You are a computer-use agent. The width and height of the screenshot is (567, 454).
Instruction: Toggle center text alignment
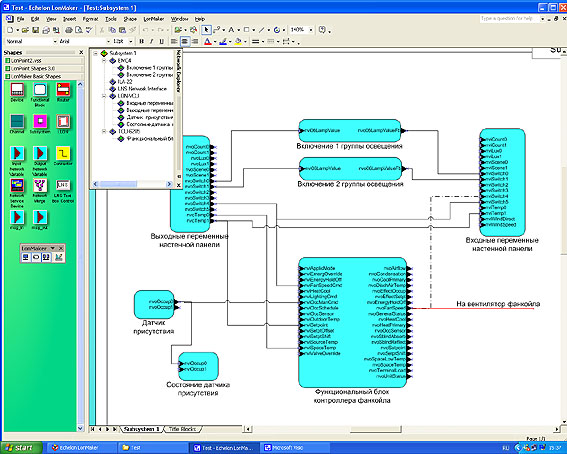(x=185, y=42)
